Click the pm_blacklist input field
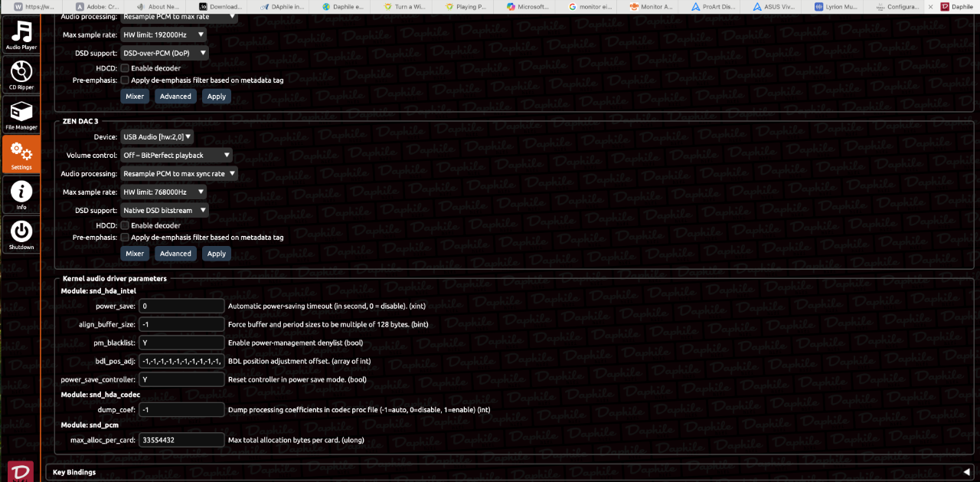Screen dimensions: 980x482 click(x=181, y=343)
